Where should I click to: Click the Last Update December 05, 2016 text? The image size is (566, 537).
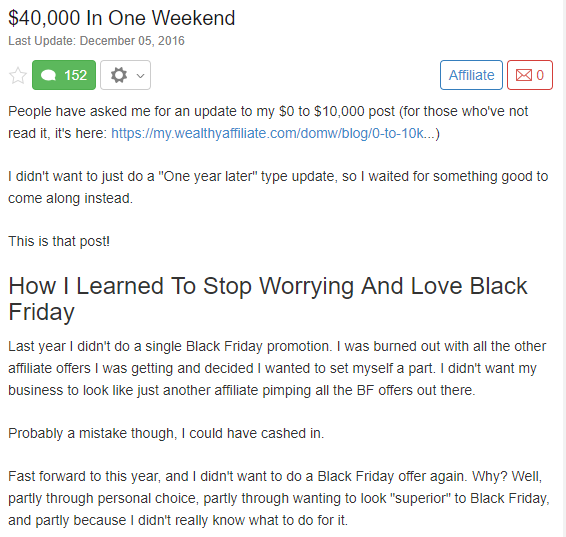pyautogui.click(x=96, y=41)
